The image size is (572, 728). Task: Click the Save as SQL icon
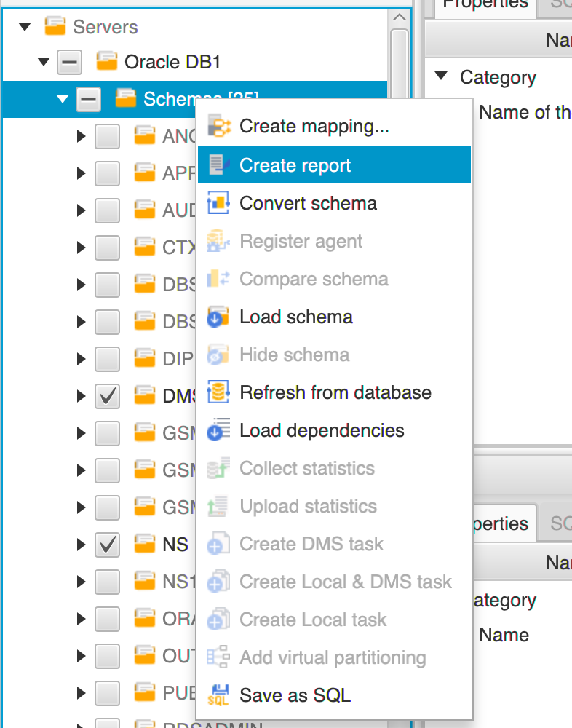pos(218,695)
